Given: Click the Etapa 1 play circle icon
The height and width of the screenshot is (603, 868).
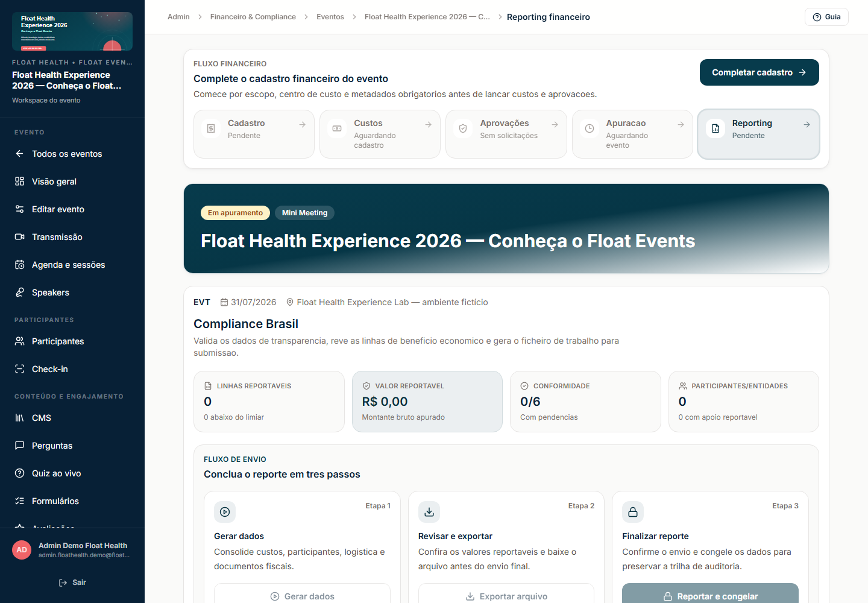Looking at the screenshot, I should click(x=225, y=512).
